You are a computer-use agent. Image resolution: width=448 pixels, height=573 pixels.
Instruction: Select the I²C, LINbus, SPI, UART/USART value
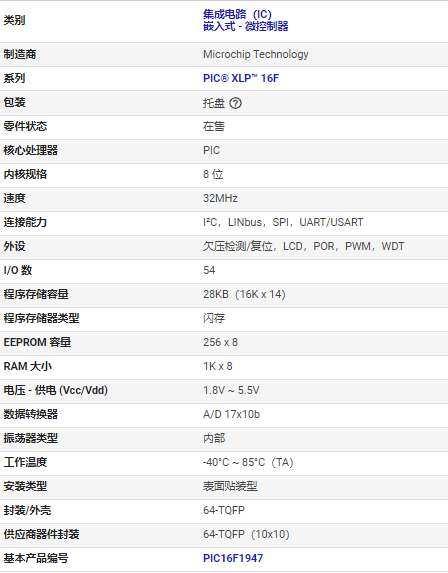[283, 222]
